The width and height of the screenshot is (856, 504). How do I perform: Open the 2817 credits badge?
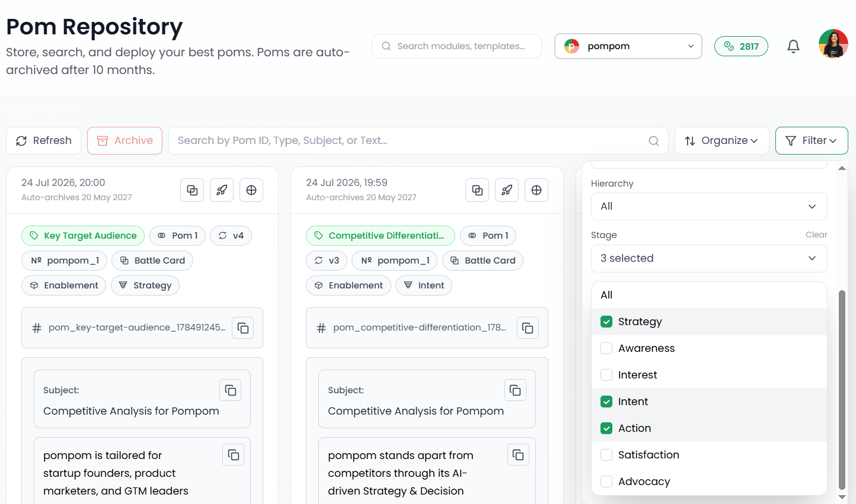pyautogui.click(x=741, y=46)
